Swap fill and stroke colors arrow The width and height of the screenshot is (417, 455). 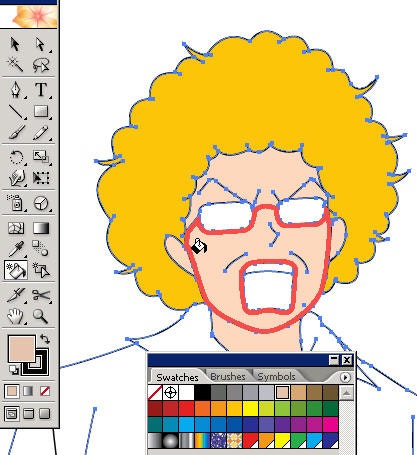click(45, 339)
